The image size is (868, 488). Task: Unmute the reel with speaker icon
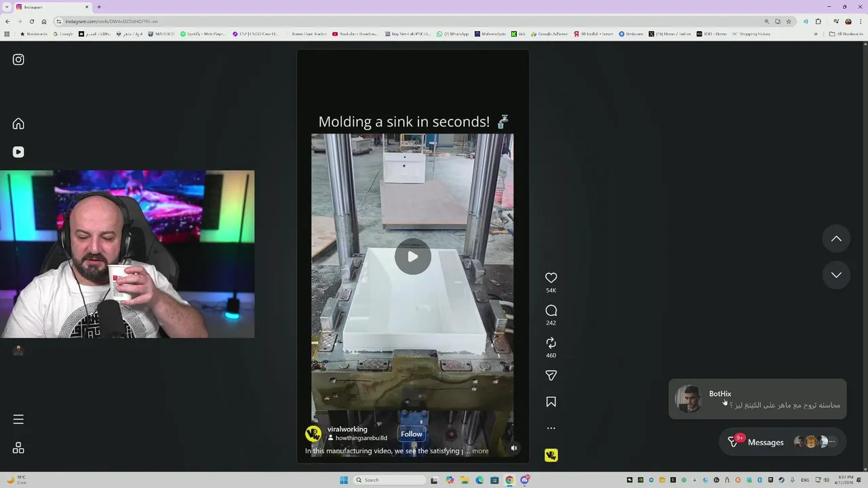513,448
